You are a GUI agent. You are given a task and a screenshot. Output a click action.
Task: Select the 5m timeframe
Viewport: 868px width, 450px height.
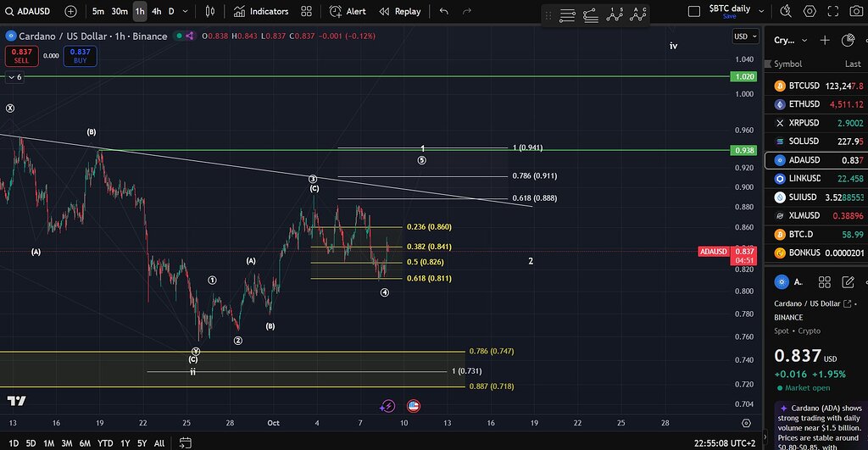[98, 11]
